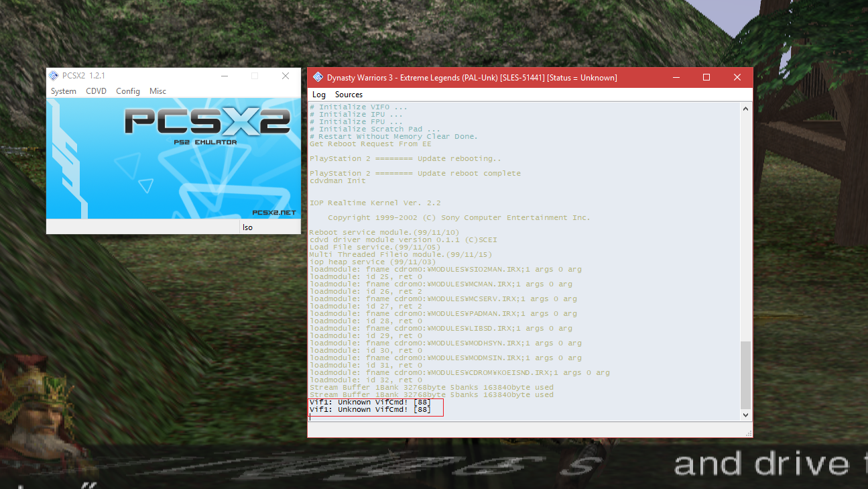
Task: Open the Config menu in PCSX2
Action: tap(128, 91)
